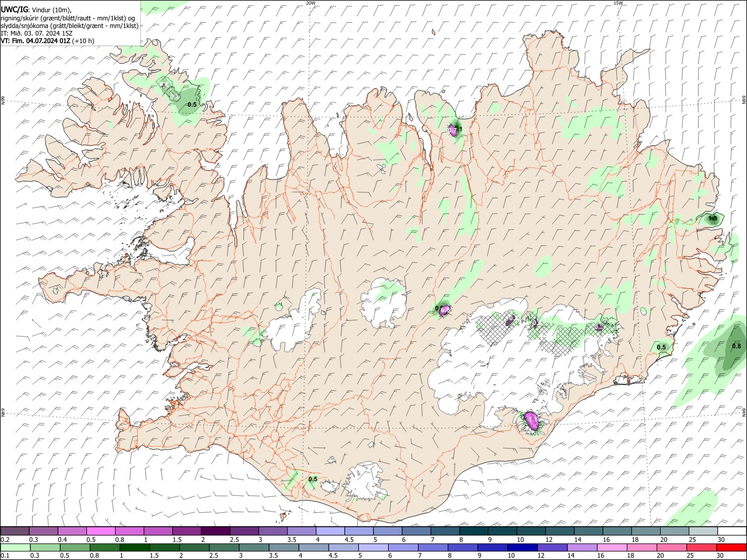
Task: Pick the light pink swatch labeled 16 in bottom legend
Action: click(x=612, y=547)
